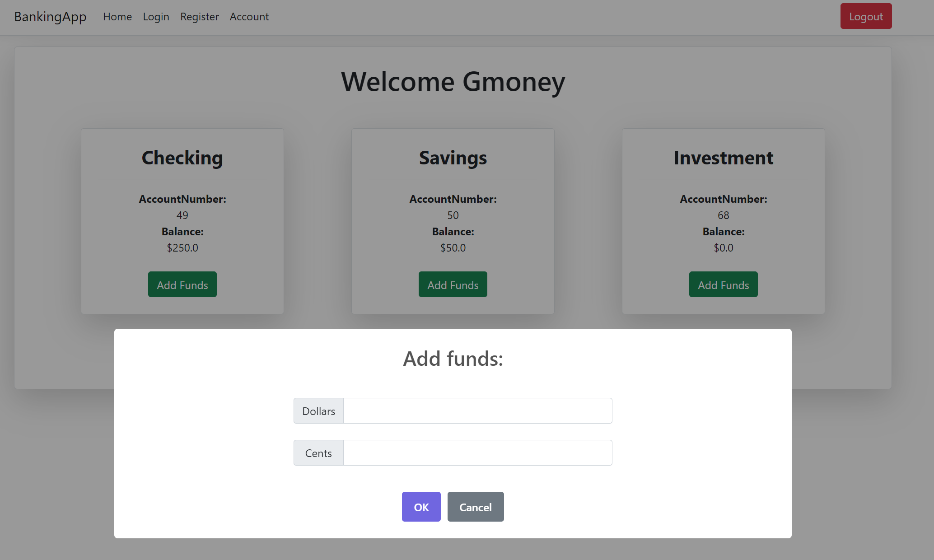934x560 pixels.
Task: Click the OK button to confirm funds
Action: [421, 507]
